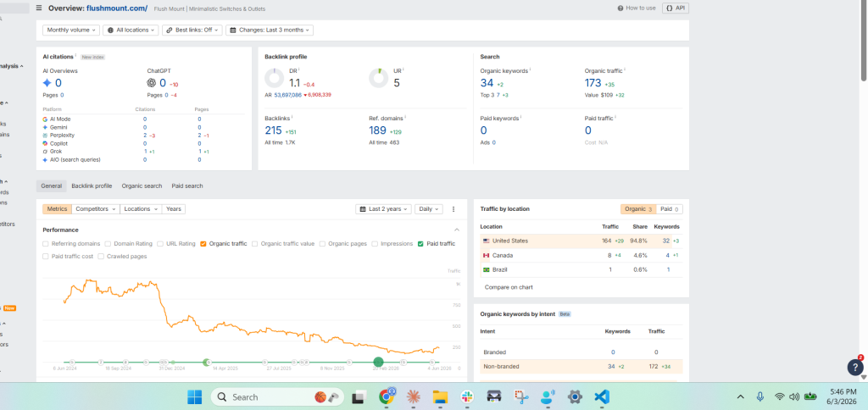Uncheck the Paid traffic checkbox

(420, 243)
